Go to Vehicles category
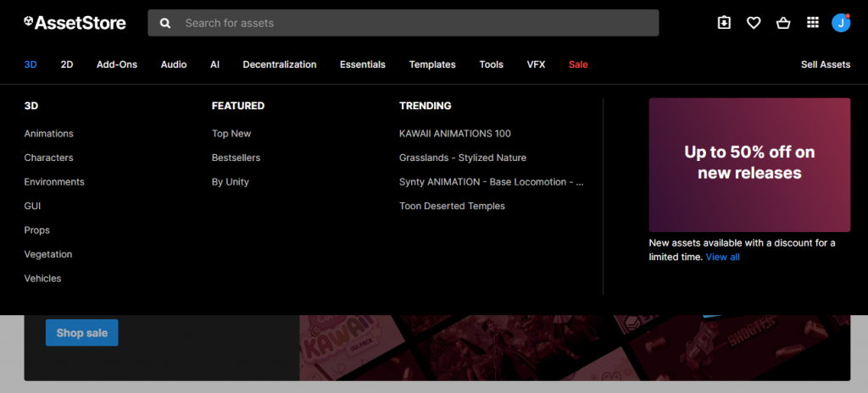Viewport: 868px width, 393px height. (x=42, y=279)
